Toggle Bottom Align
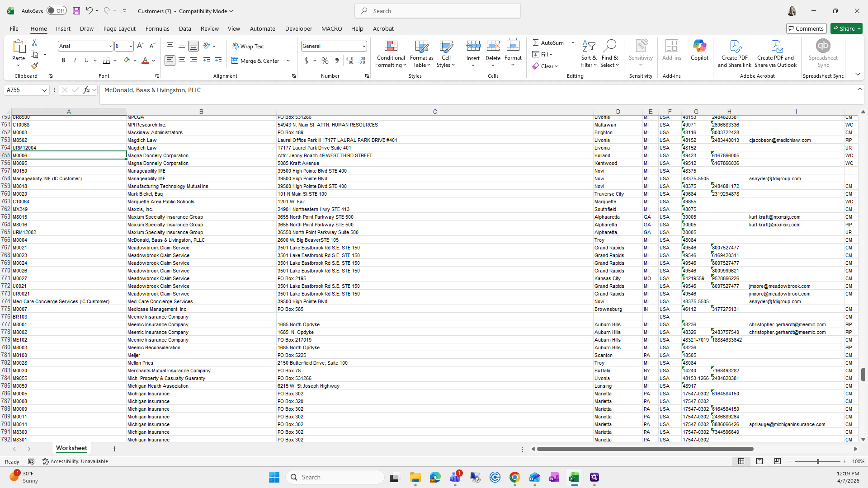Viewport: 868px width, 488px height. pyautogui.click(x=193, y=46)
